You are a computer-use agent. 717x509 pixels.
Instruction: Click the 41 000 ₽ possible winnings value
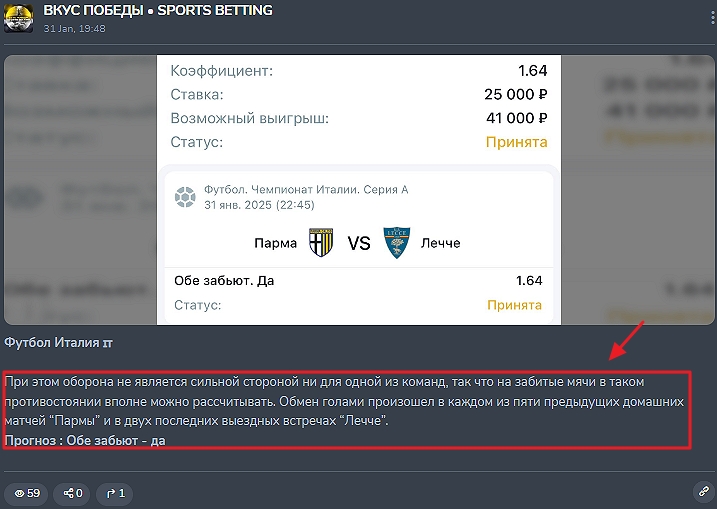(x=515, y=118)
